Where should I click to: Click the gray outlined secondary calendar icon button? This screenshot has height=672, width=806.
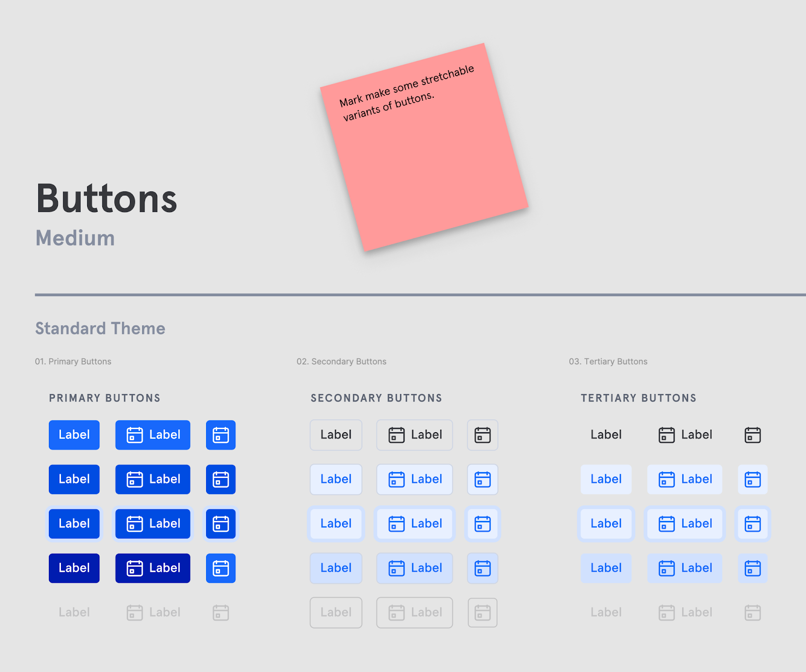pos(483,435)
